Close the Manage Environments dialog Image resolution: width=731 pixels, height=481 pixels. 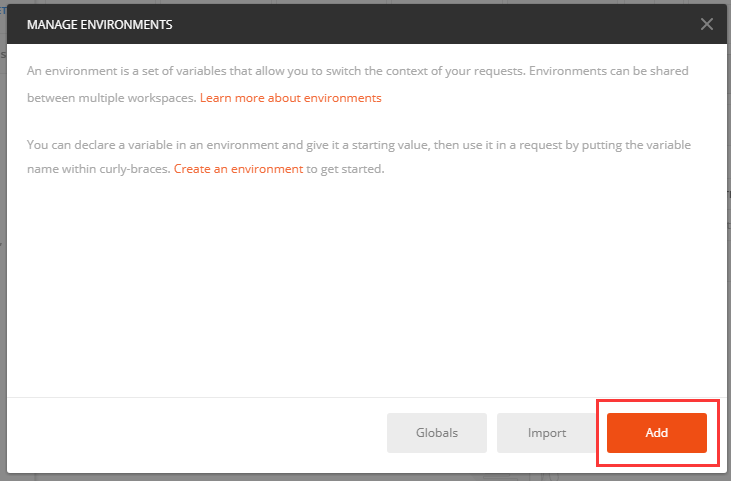coord(706,25)
